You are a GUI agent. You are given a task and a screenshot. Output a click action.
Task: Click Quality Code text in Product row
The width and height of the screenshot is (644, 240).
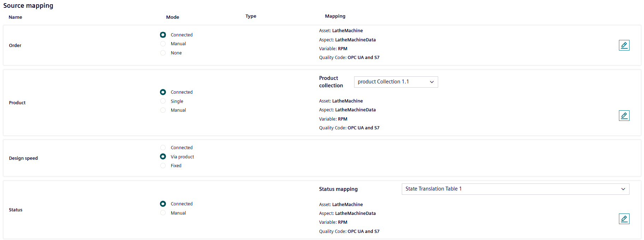click(349, 128)
